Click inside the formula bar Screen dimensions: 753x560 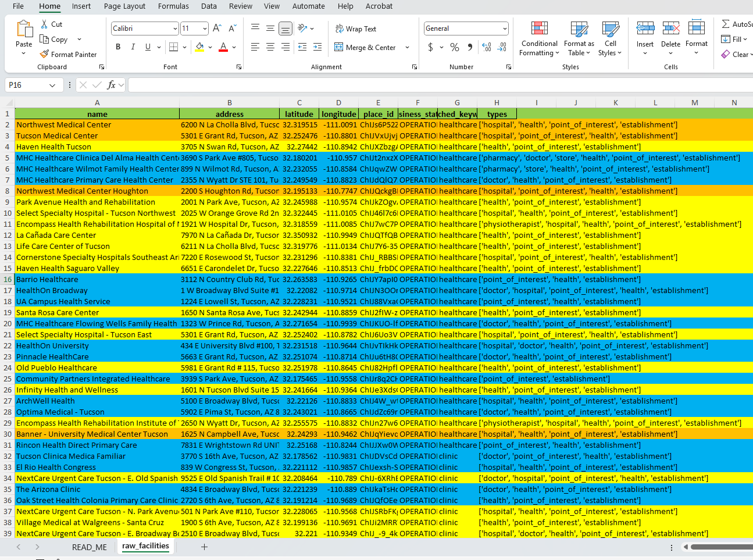click(440, 85)
